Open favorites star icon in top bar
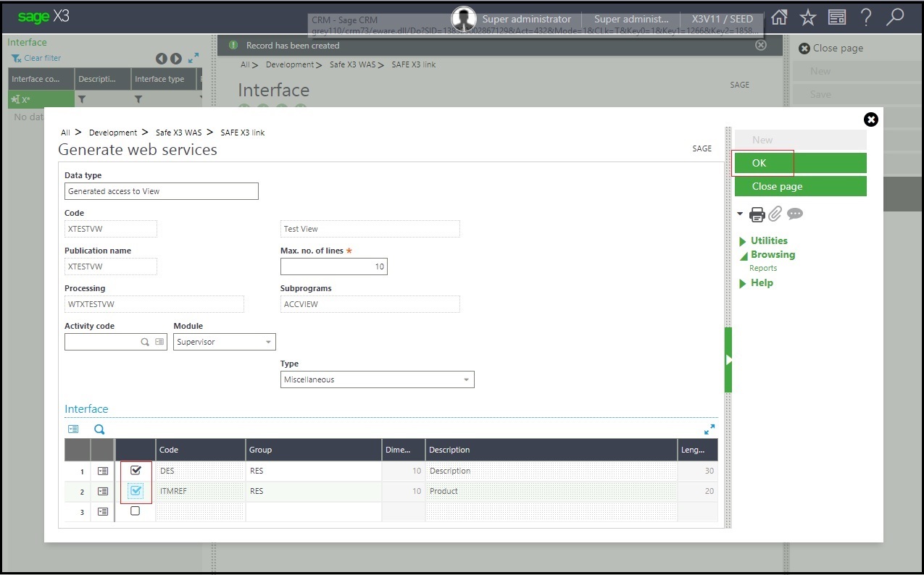The height and width of the screenshot is (575, 924). coord(808,18)
